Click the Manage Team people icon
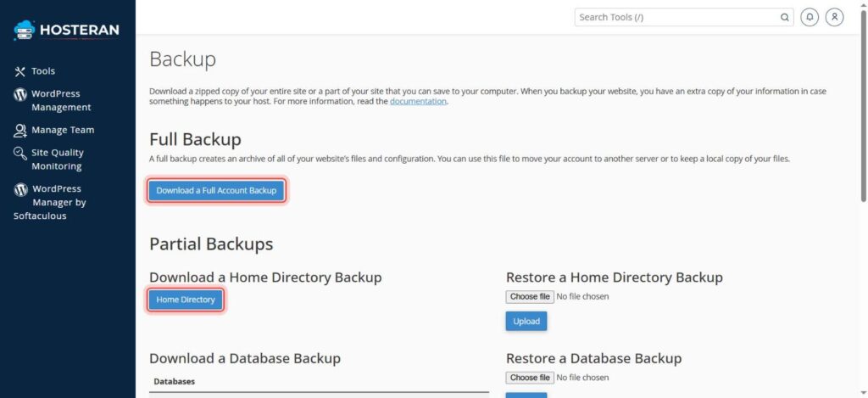This screenshot has width=868, height=398. pyautogui.click(x=20, y=131)
